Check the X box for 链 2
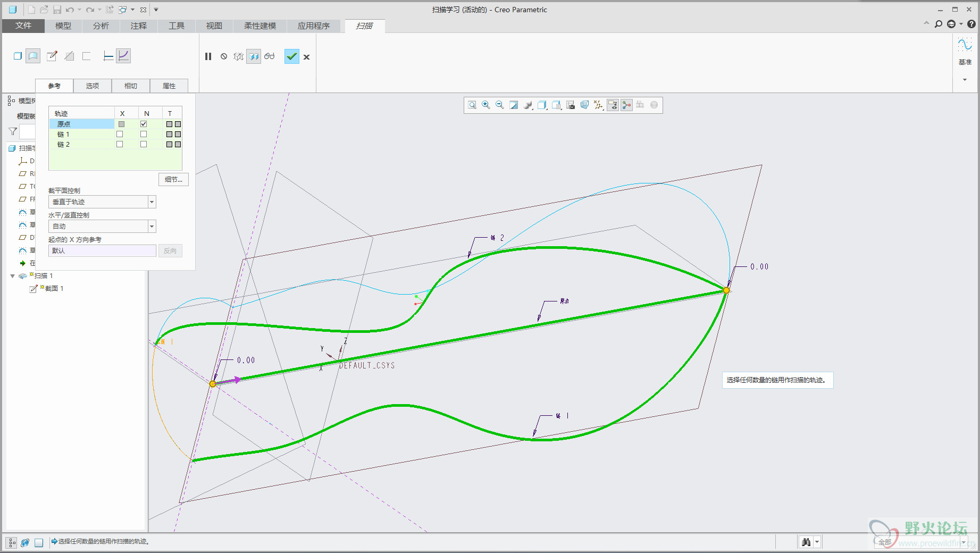980x553 pixels. pos(120,144)
